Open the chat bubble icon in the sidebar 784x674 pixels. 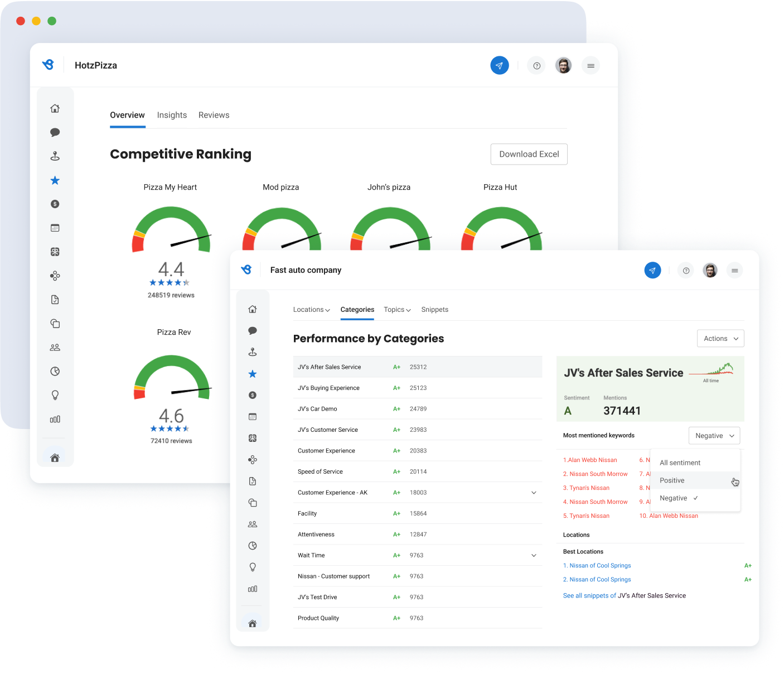[253, 330]
